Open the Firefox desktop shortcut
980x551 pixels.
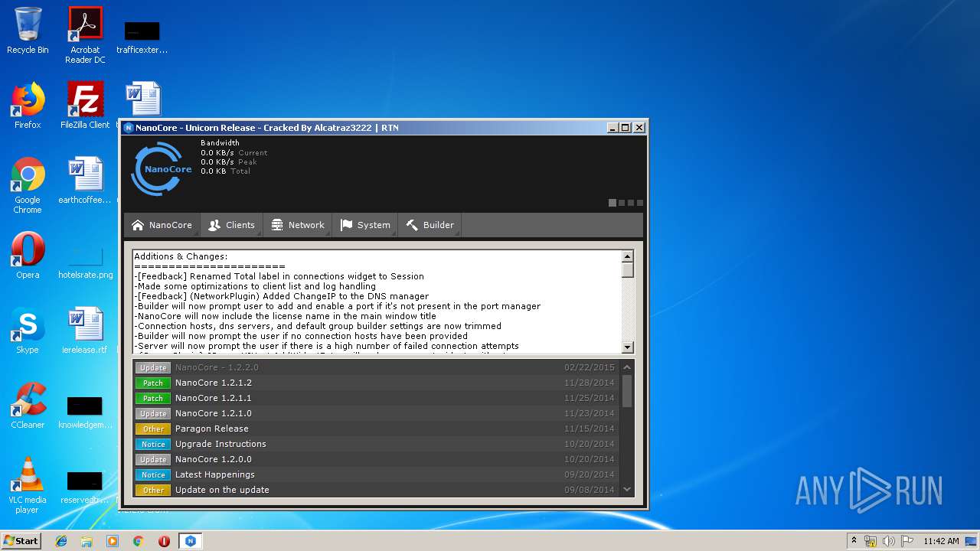(x=28, y=106)
